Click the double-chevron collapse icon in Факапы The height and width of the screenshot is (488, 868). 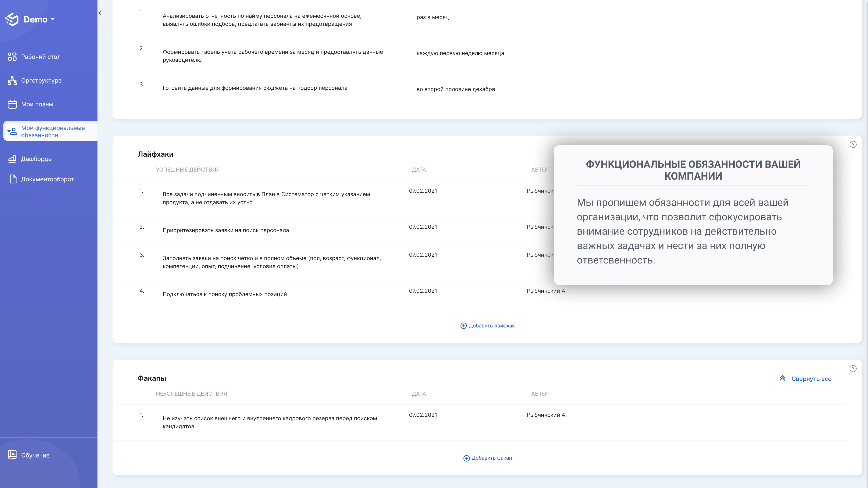click(782, 378)
